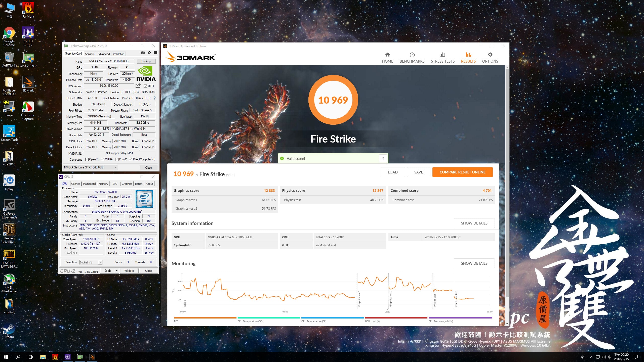Click the 3DMark vertical scrollbar
644x362 pixels.
click(x=507, y=184)
